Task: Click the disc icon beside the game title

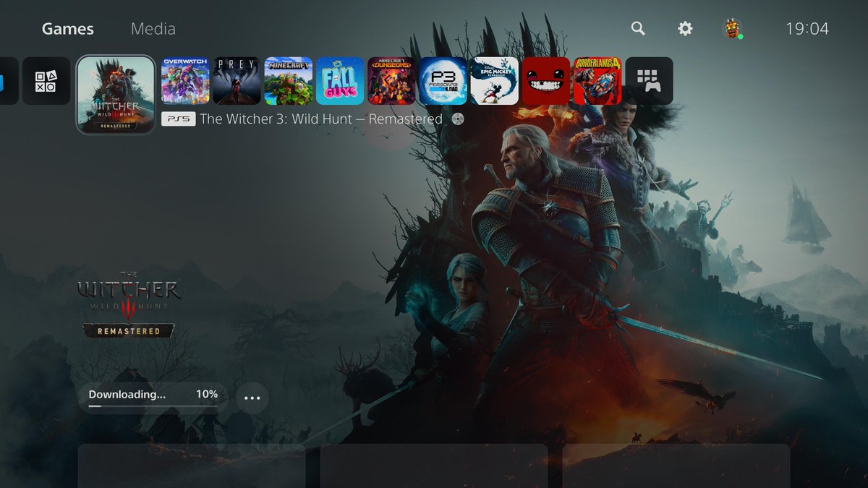Action: coord(458,119)
